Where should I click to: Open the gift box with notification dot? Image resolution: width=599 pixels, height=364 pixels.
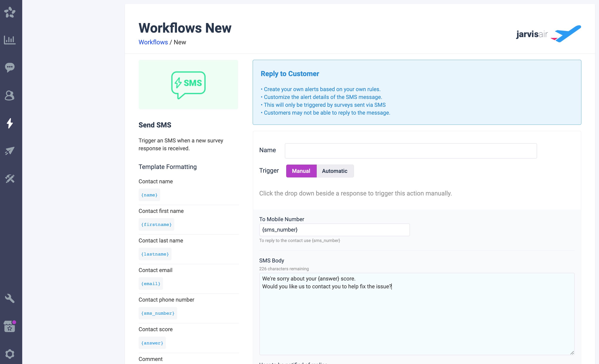(x=10, y=327)
